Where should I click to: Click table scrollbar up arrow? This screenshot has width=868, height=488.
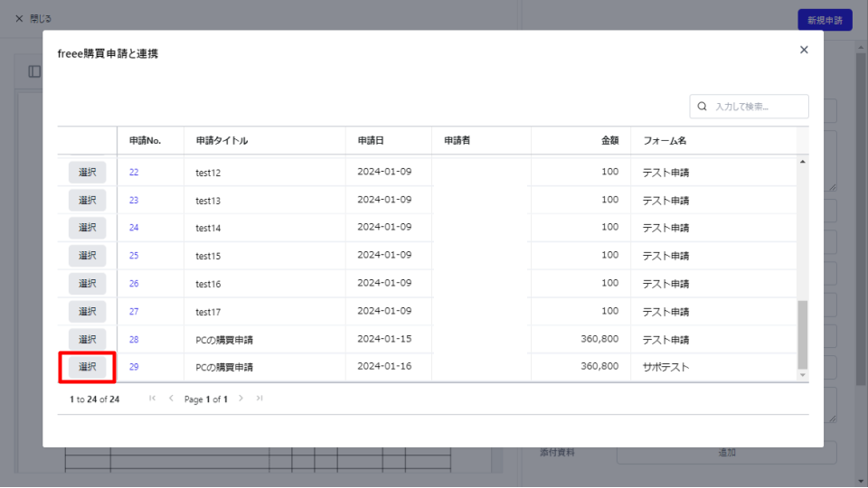point(803,162)
